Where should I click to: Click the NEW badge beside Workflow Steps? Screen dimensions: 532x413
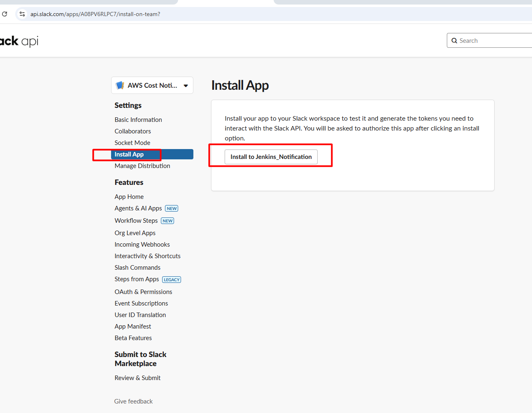[167, 221]
